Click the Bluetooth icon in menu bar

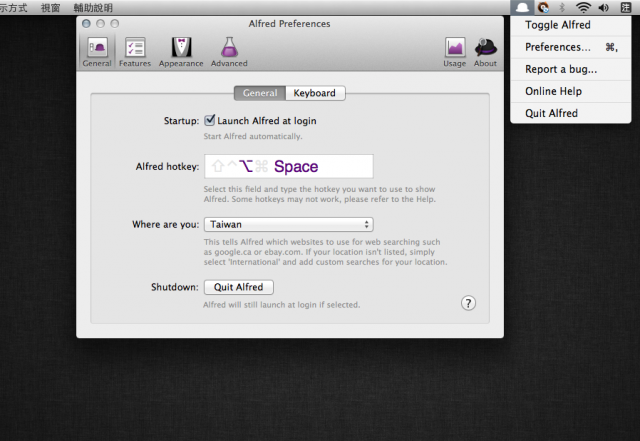[x=562, y=7]
